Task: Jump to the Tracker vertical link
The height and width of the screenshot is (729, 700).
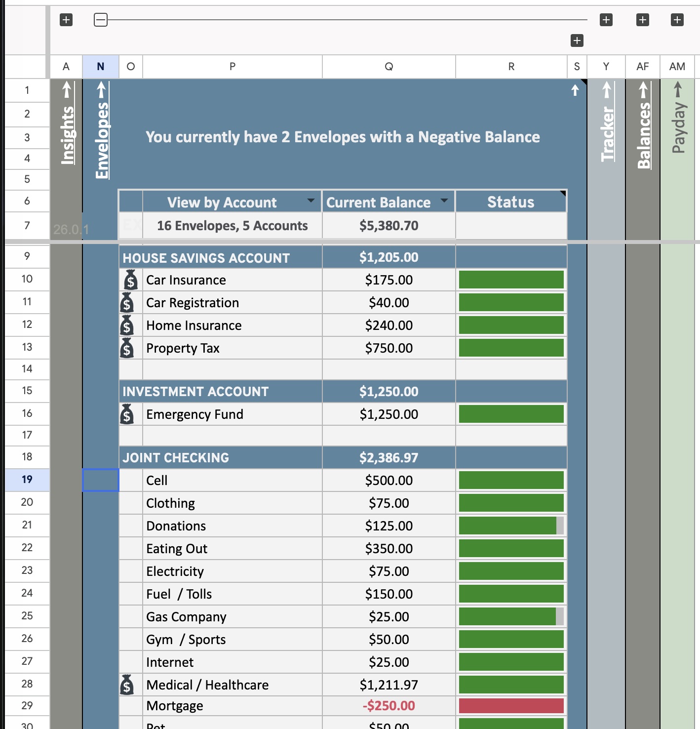Action: (607, 122)
